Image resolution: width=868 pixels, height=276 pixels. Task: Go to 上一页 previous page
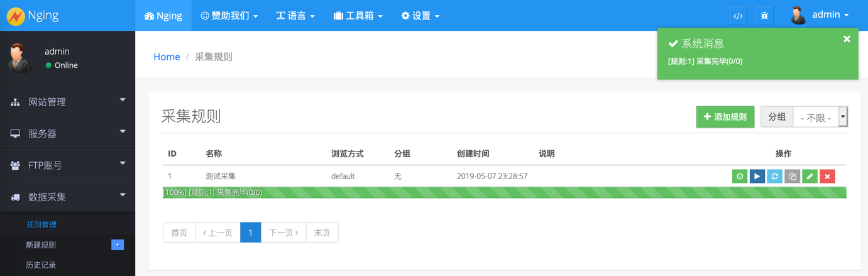coord(217,233)
